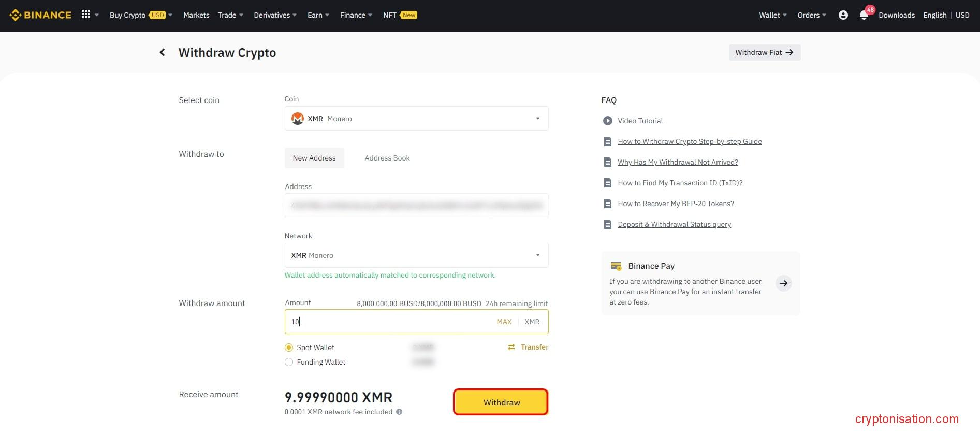The height and width of the screenshot is (435, 980).
Task: Open the Wallet dropdown in header
Action: tap(772, 15)
